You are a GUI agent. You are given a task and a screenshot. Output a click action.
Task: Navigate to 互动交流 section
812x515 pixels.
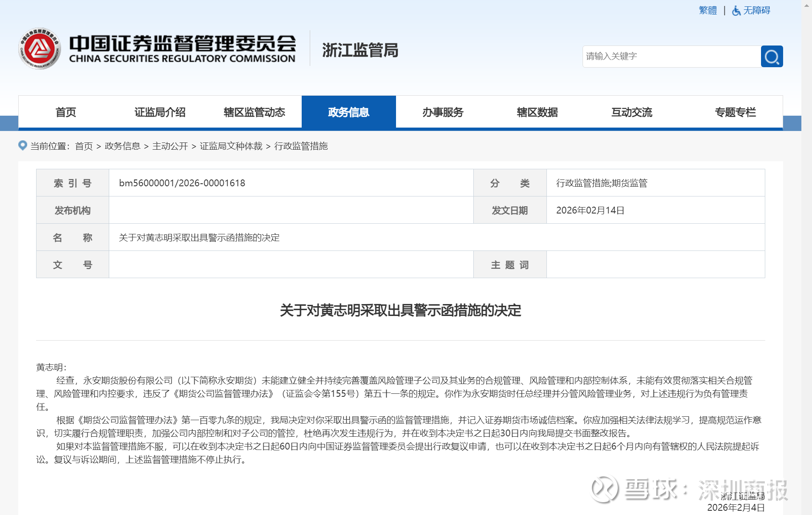point(631,112)
